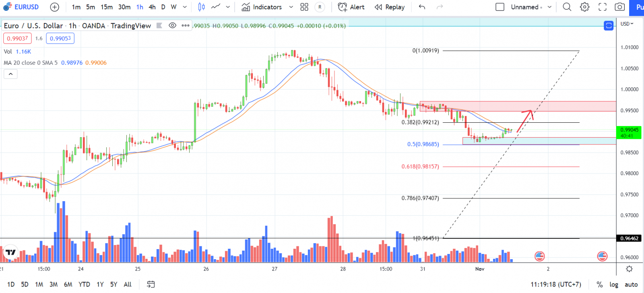Viewport: 644px width, 293px height.
Task: Toggle symbol visibility eye icon
Action: tap(172, 25)
